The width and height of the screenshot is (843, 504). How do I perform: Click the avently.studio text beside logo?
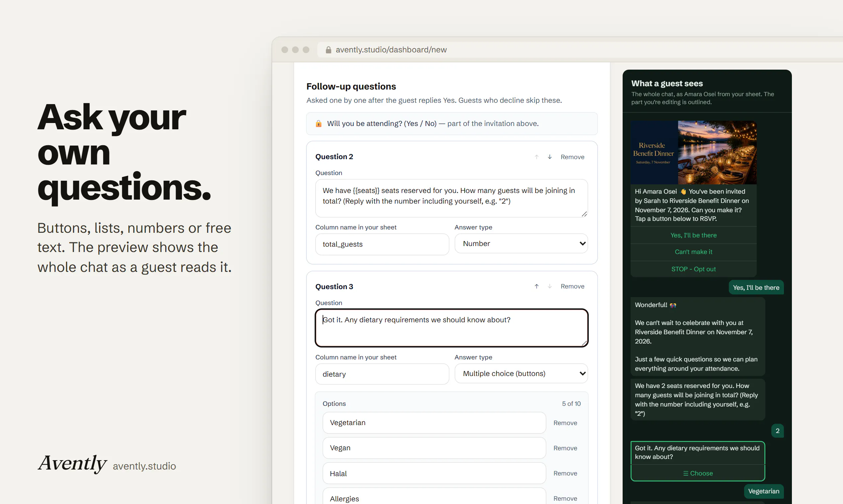tap(144, 466)
